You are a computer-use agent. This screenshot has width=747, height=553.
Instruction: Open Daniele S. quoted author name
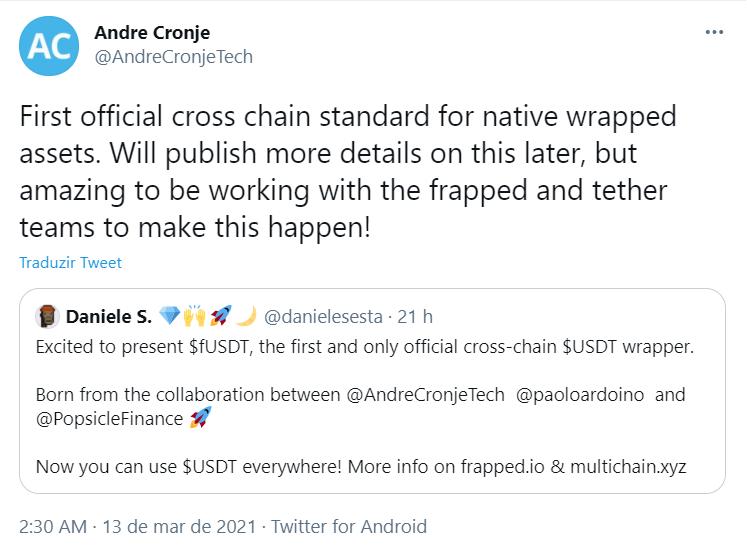(x=108, y=317)
